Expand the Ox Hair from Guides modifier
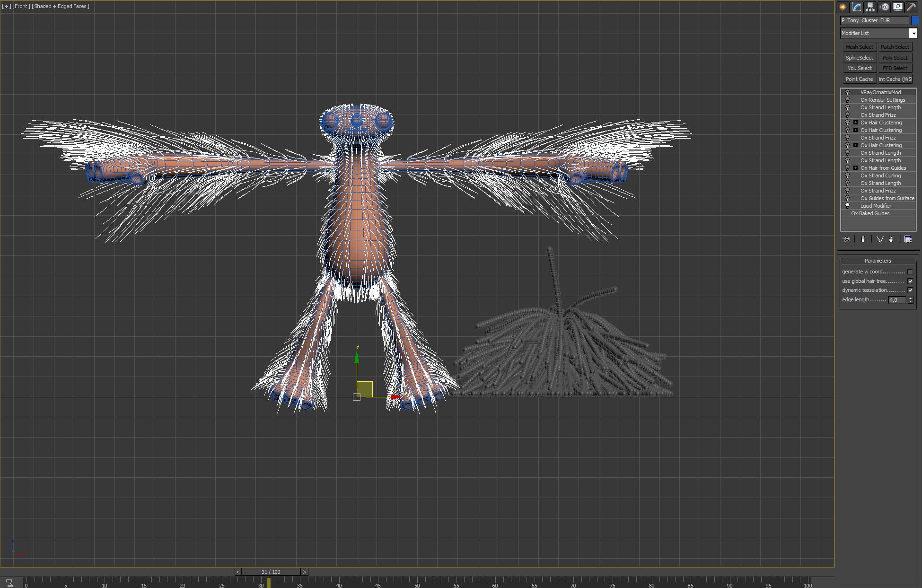This screenshot has width=922, height=588. point(855,168)
